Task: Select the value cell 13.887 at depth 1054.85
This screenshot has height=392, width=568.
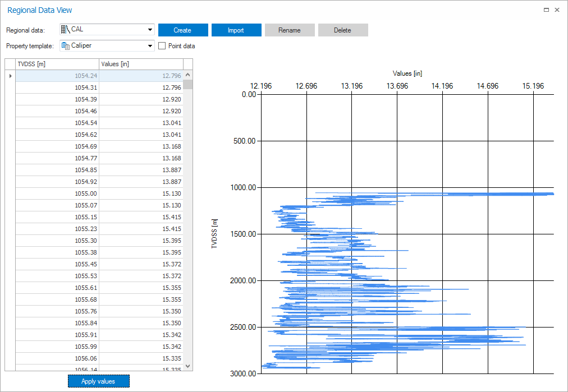Action: [141, 170]
